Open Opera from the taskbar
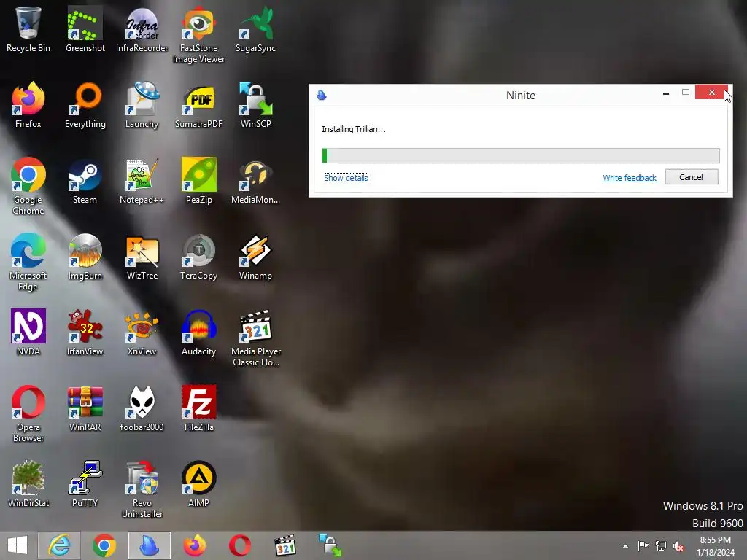The width and height of the screenshot is (747, 560). pos(239,545)
